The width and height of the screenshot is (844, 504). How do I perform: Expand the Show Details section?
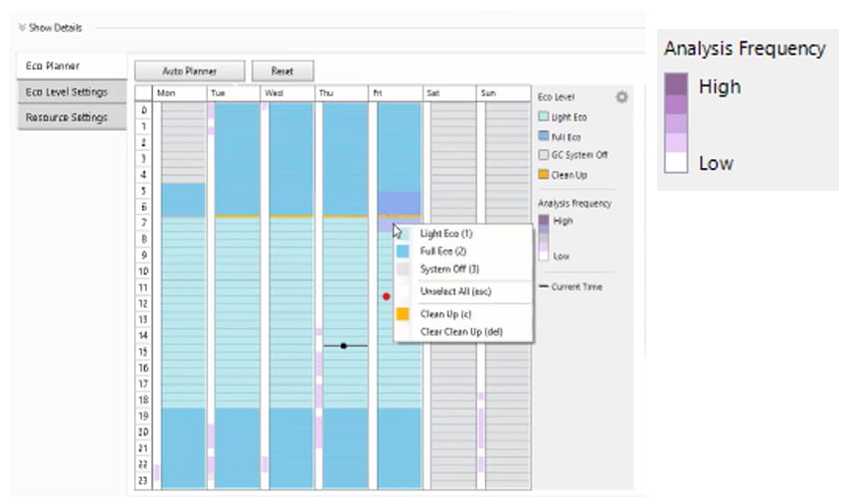(50, 28)
